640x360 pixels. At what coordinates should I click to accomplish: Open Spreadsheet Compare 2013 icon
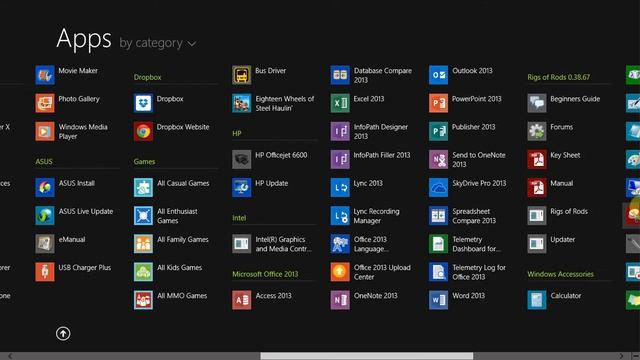[438, 216]
